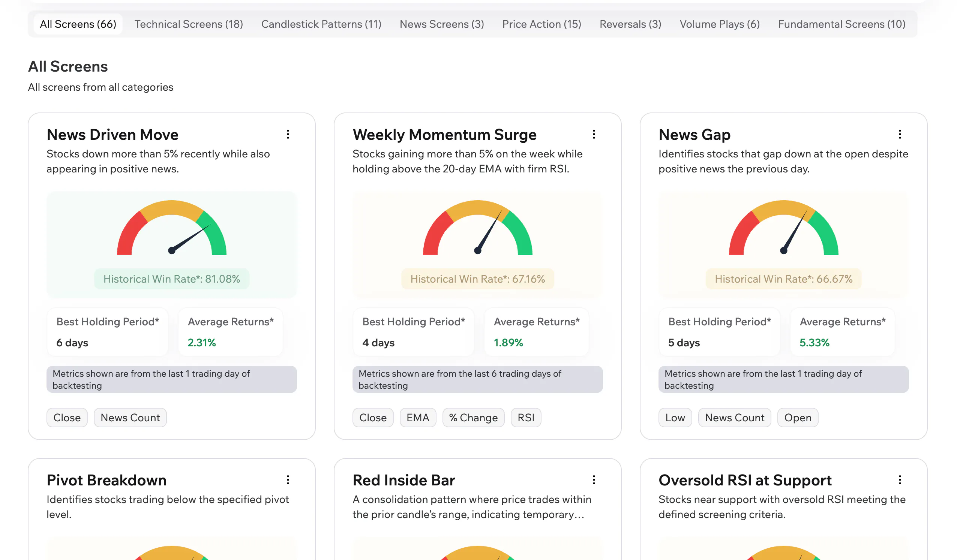
Task: Click the 2.31% Average Returns box
Action: click(231, 332)
